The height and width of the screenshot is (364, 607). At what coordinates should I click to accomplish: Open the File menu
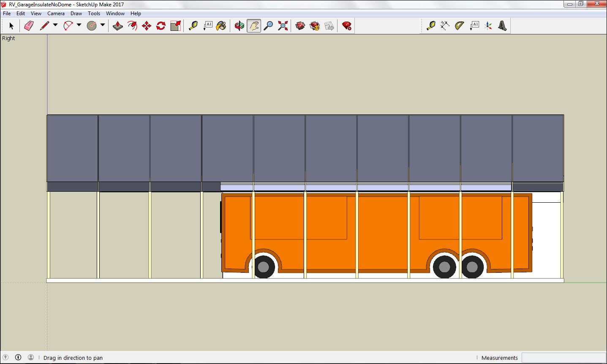[7, 14]
